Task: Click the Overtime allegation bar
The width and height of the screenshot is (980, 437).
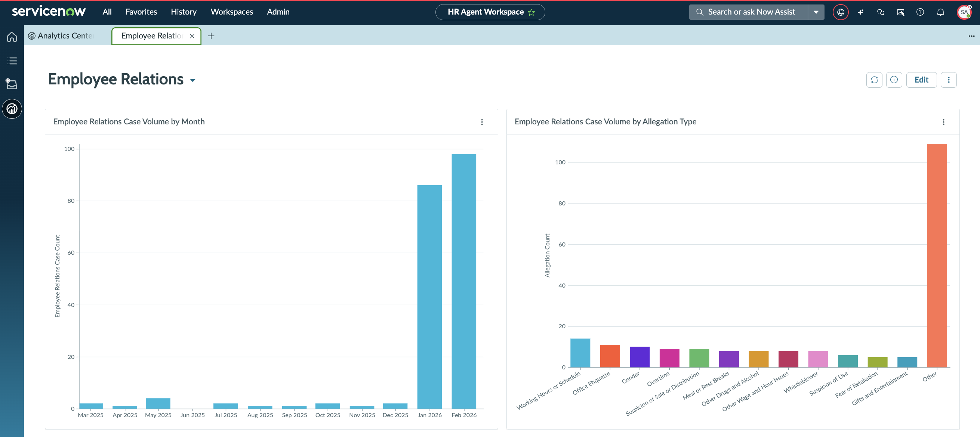Action: pos(669,358)
